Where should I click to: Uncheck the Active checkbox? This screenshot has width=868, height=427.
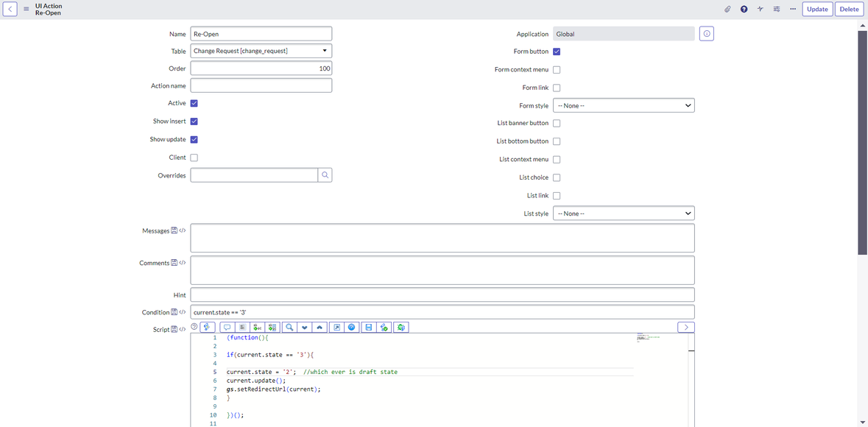click(x=194, y=103)
